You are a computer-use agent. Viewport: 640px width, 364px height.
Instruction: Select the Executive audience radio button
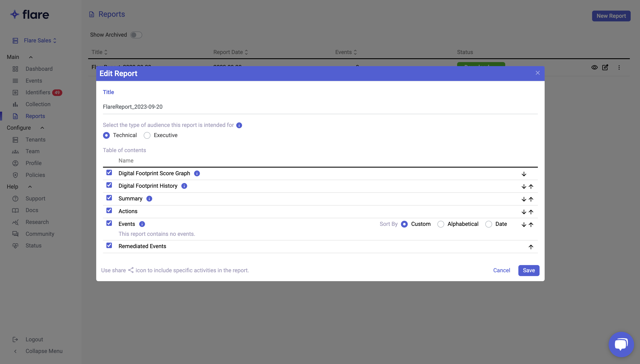click(147, 136)
